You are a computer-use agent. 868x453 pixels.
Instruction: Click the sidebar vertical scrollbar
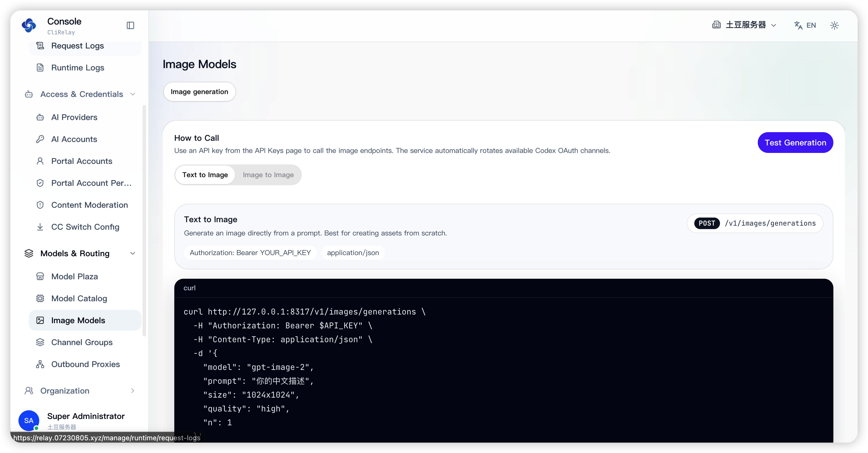144,221
